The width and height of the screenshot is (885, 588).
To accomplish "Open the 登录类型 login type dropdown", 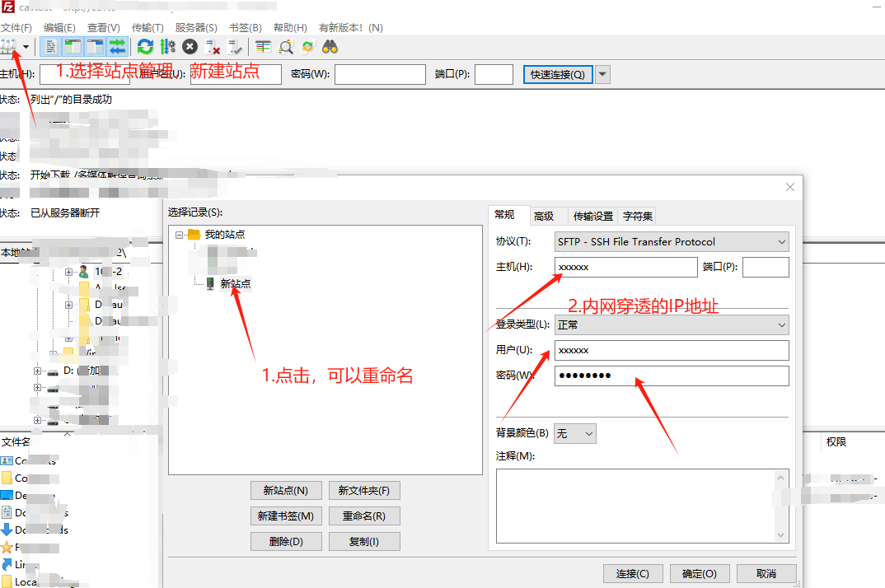I will (671, 324).
